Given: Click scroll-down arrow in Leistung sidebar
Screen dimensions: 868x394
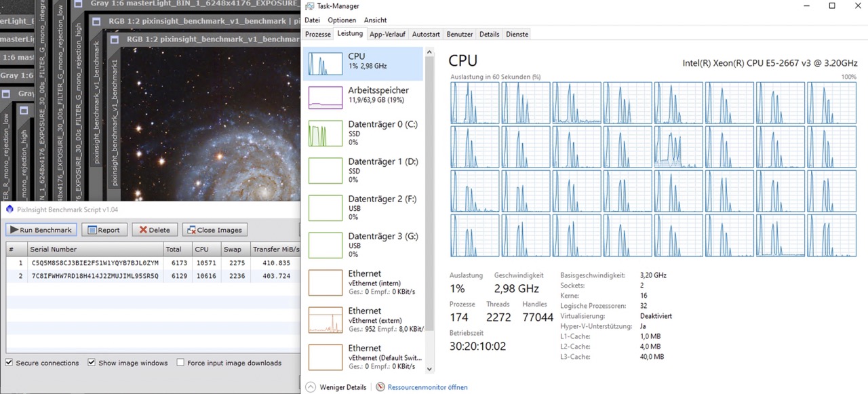Looking at the screenshot, I should (429, 368).
